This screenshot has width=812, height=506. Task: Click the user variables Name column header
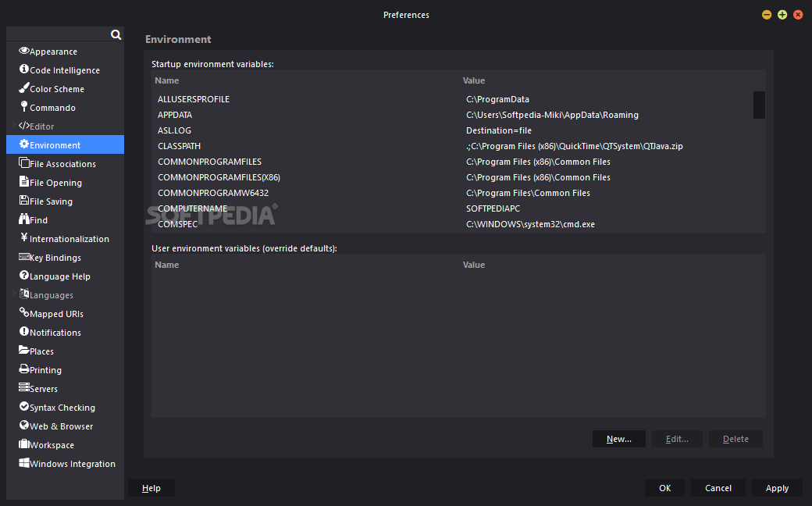click(167, 265)
